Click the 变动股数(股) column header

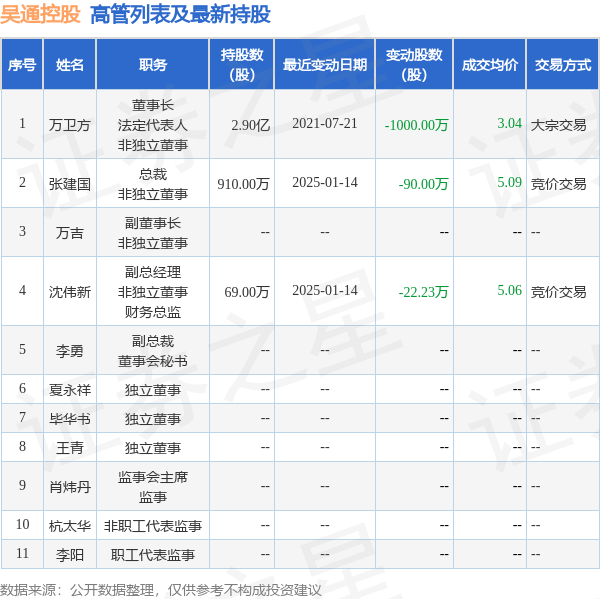point(414,65)
